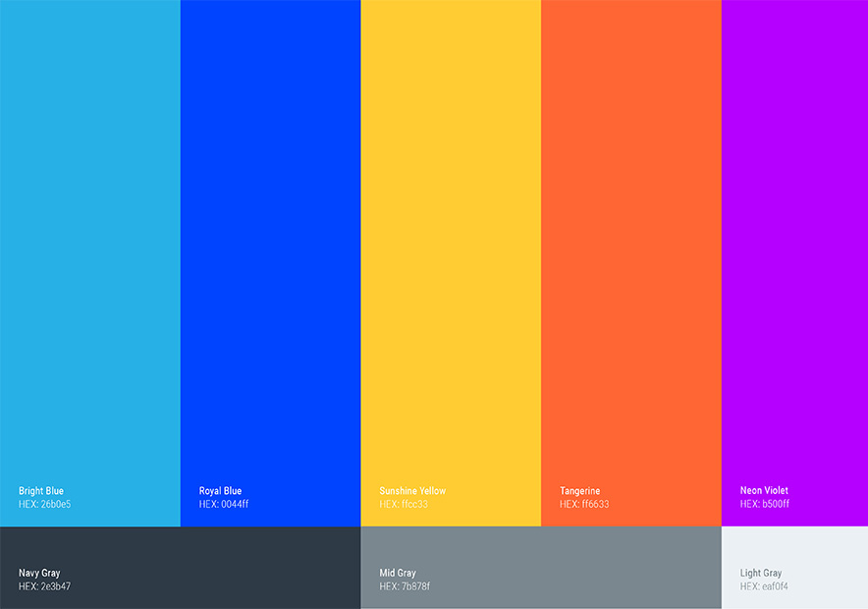
Task: Select the "HEX: 2e3b47" code text
Action: (44, 586)
